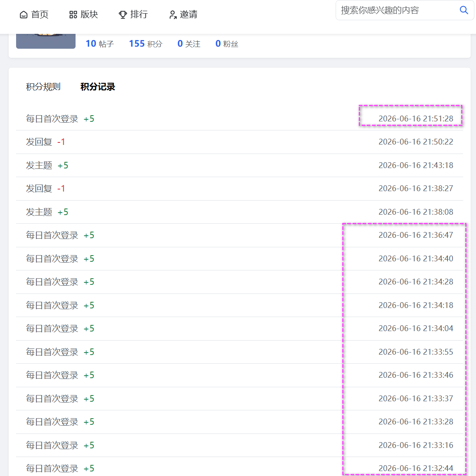The width and height of the screenshot is (476, 476).
Task: Click the 发主题 +5 record at 21:43:18
Action: [239, 165]
